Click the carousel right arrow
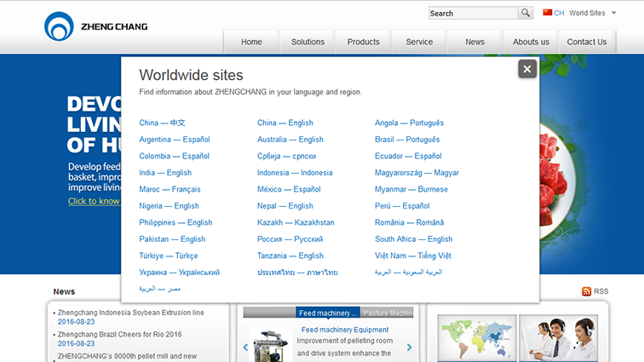 point(409,347)
